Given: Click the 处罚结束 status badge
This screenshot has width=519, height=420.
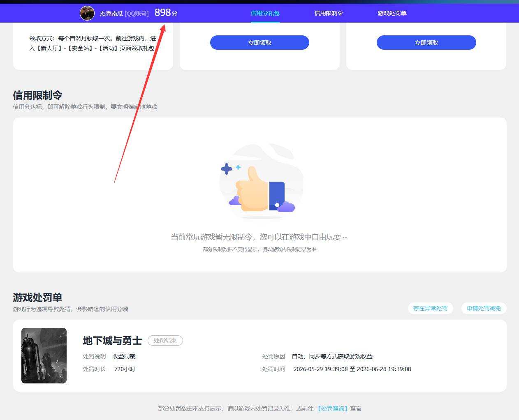Looking at the screenshot, I should (165, 340).
